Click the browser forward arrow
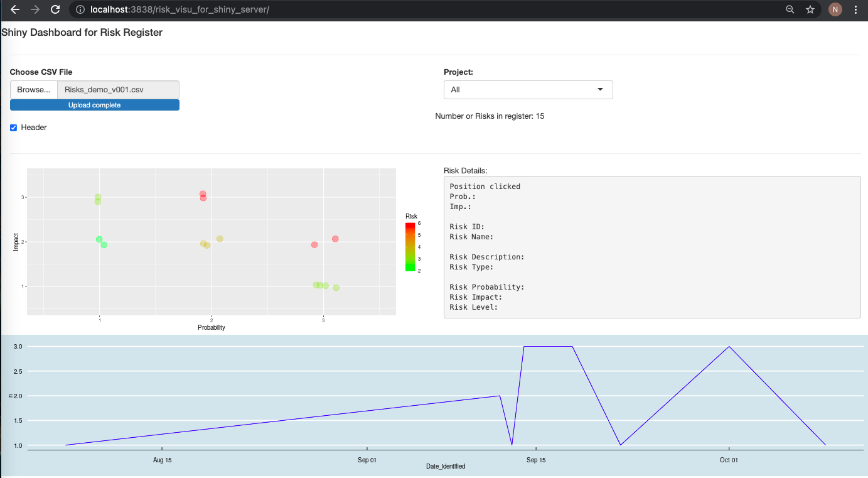The height and width of the screenshot is (478, 868). pyautogui.click(x=36, y=9)
